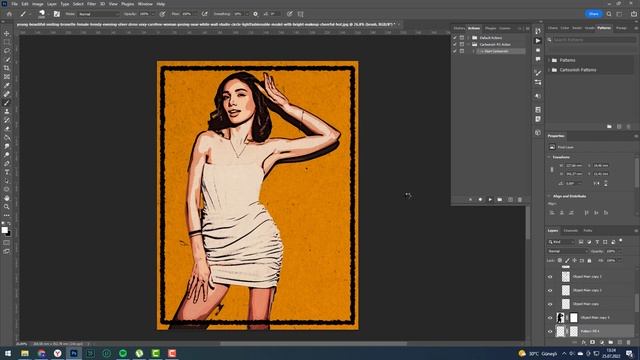The width and height of the screenshot is (640, 360).
Task: Open the layer Opacity slider field
Action: coord(611,251)
